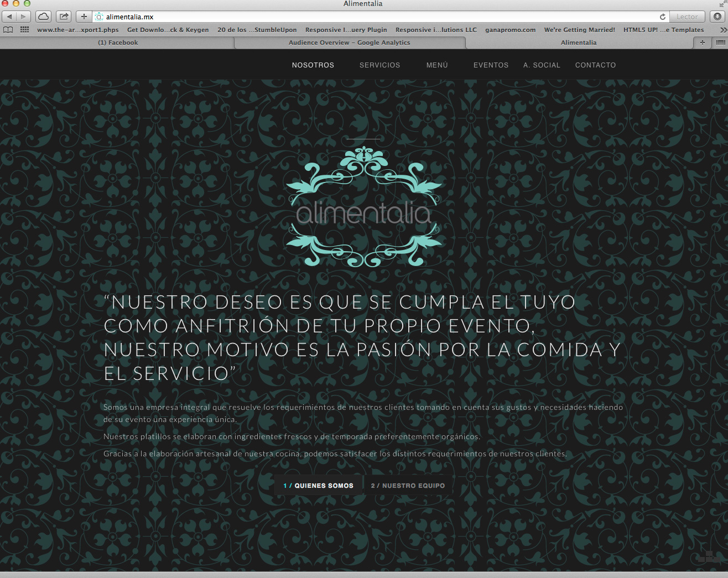
Task: Open the 20 de los ...StumbleUpon bookmark
Action: pos(257,30)
